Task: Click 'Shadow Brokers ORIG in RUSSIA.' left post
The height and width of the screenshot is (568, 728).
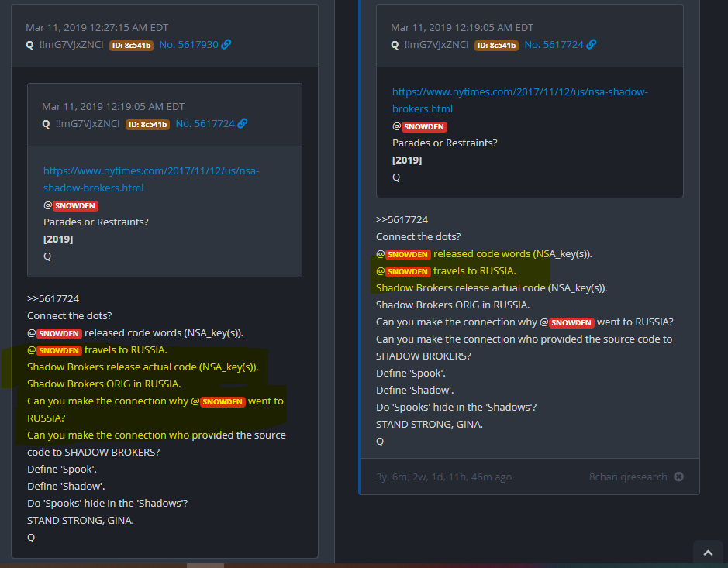Action: 104,384
